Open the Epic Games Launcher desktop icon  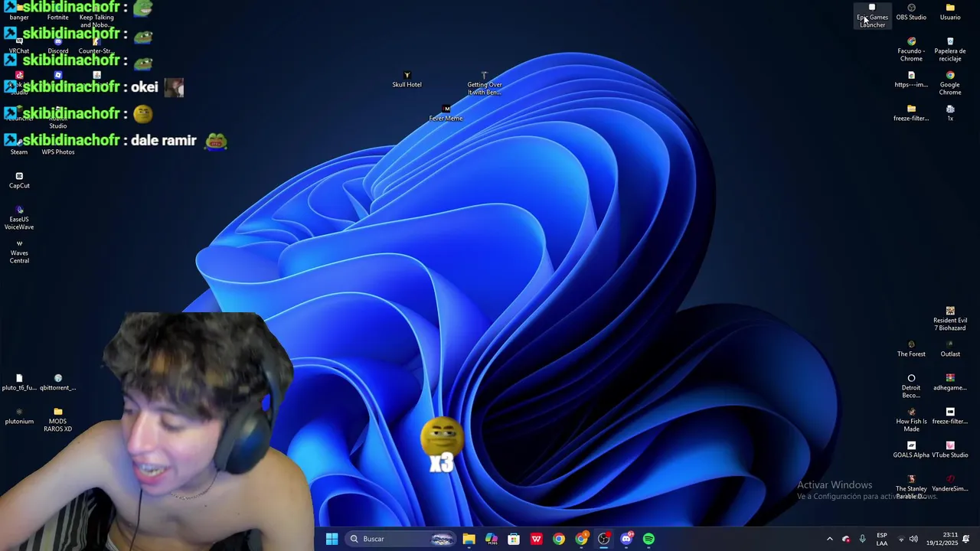[x=872, y=15]
